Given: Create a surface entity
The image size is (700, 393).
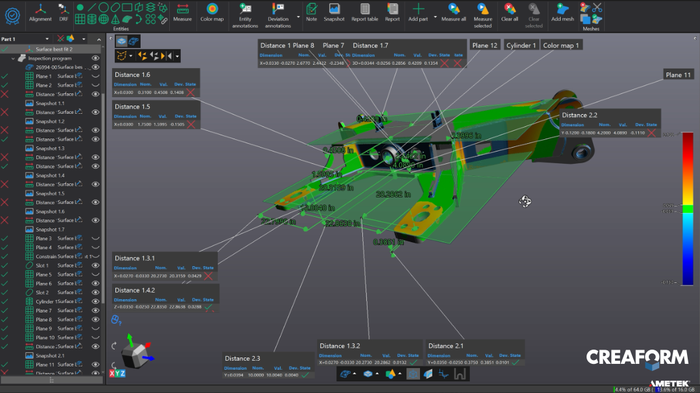Looking at the screenshot, I should coord(127,19).
